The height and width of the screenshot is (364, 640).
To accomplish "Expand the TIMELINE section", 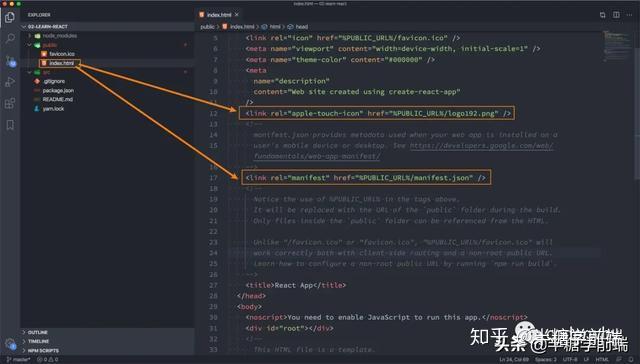I will coord(38,342).
